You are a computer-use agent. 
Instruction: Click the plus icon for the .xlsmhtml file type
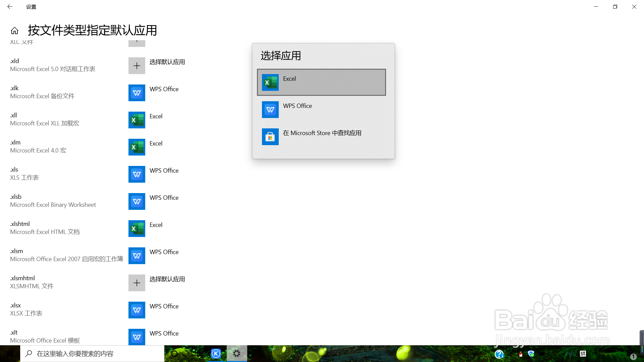click(137, 283)
